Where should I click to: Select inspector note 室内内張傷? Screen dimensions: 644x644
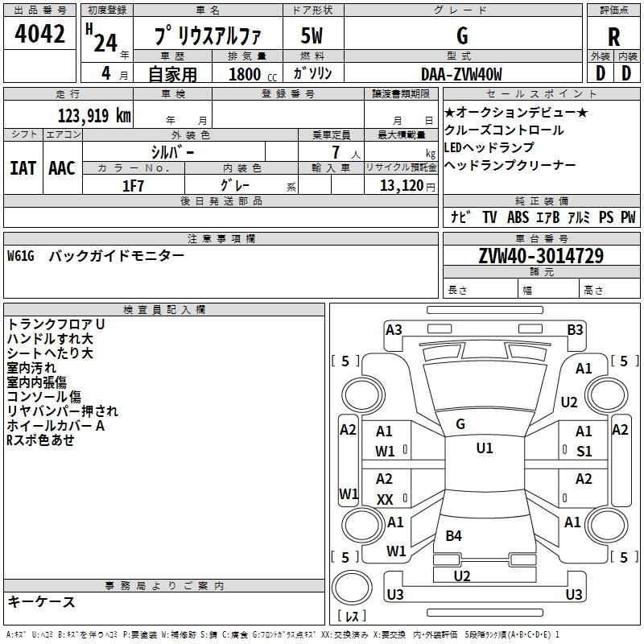click(36, 382)
